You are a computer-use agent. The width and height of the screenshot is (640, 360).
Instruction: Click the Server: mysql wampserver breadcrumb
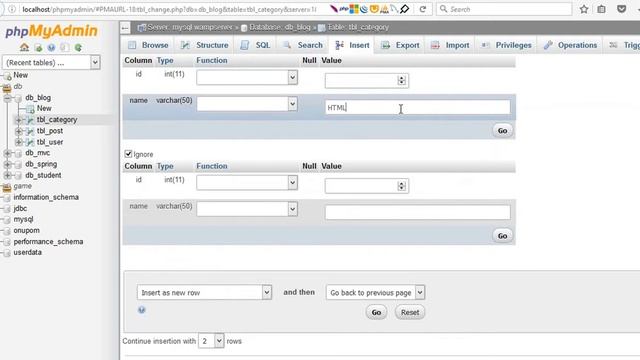pos(190,27)
